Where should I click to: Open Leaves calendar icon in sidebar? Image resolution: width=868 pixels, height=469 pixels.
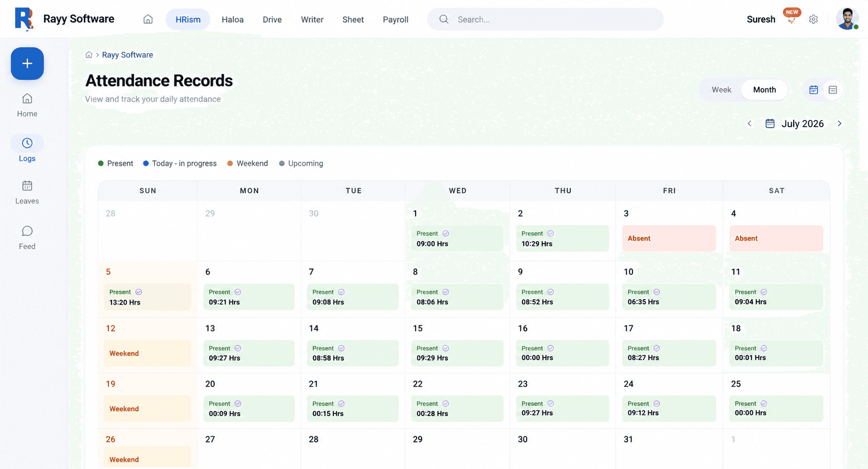click(27, 186)
